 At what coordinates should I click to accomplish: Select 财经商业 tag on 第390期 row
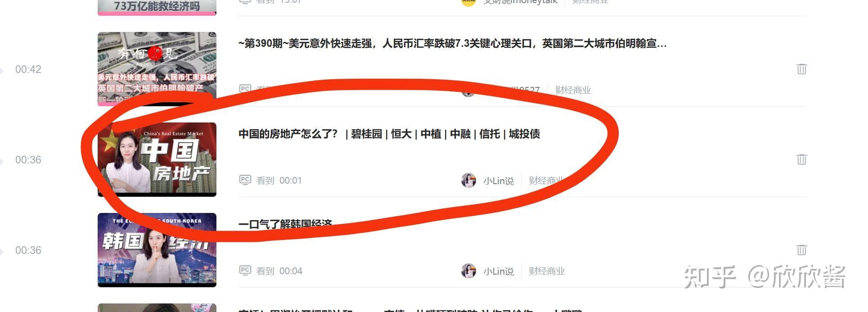click(x=573, y=90)
